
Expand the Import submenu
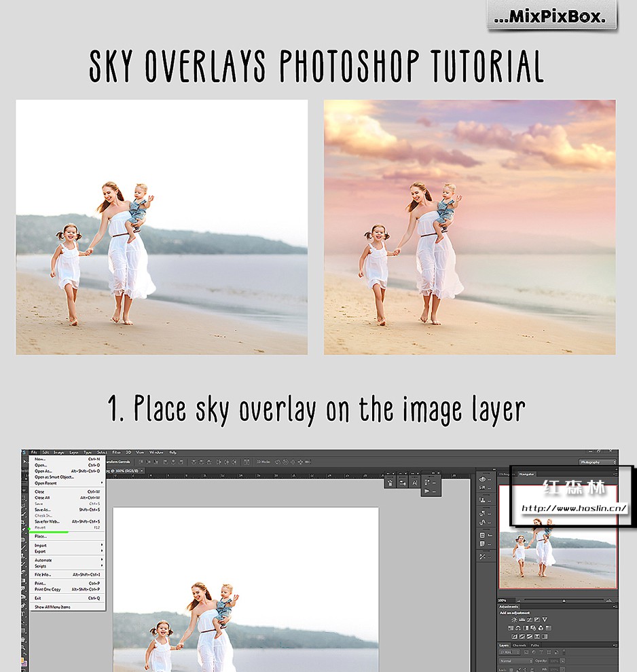(x=67, y=546)
